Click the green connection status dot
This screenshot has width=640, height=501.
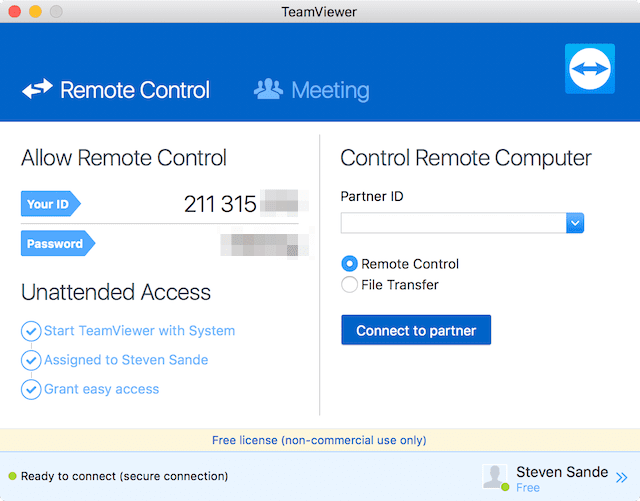coord(12,477)
